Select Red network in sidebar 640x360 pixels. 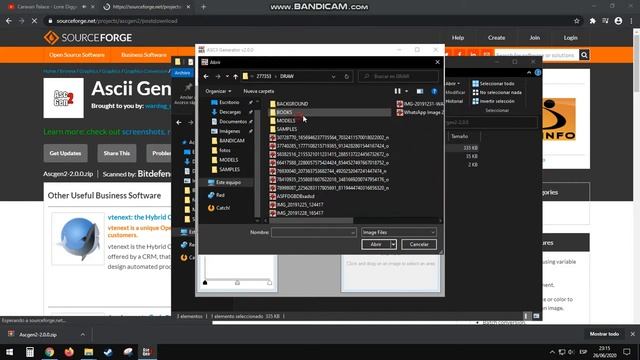click(220, 195)
